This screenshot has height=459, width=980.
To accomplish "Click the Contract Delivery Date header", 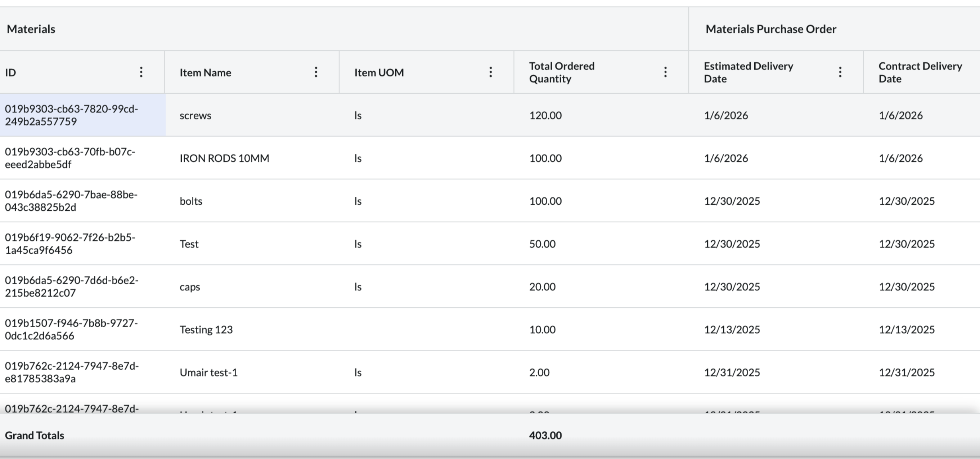I will pos(920,72).
